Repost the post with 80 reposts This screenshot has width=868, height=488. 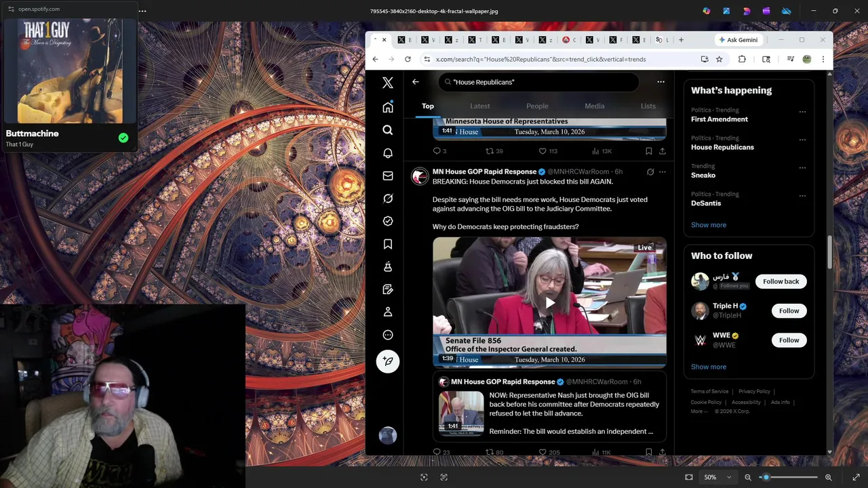(x=495, y=452)
